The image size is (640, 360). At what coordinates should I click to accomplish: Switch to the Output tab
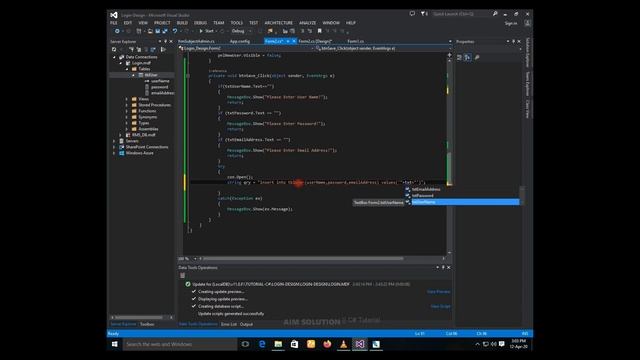click(x=246, y=324)
